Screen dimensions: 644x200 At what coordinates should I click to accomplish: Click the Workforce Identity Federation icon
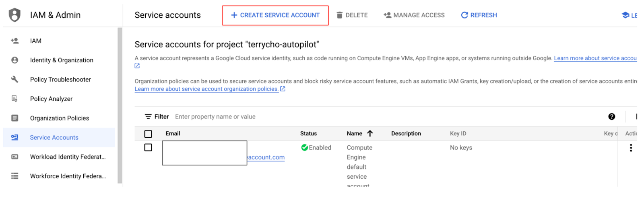pos(15,176)
